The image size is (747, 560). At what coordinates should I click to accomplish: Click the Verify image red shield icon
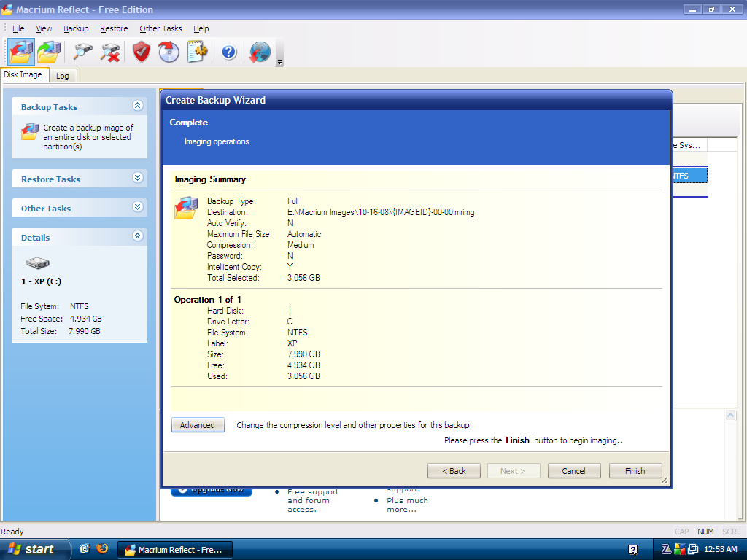[x=141, y=52]
